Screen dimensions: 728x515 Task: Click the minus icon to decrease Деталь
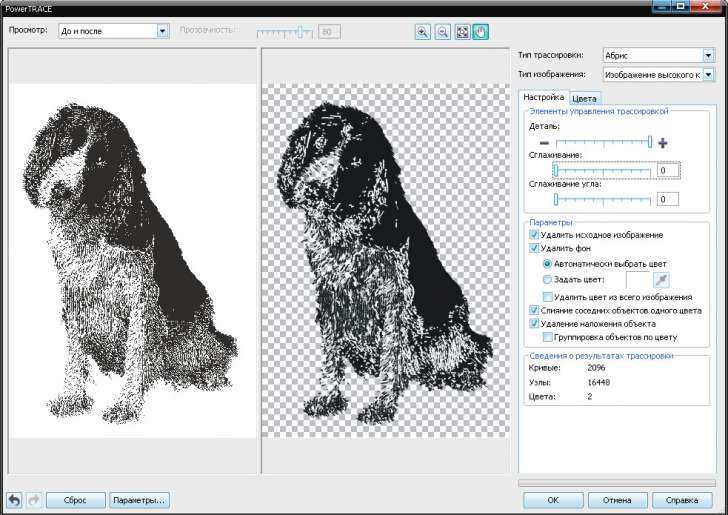[x=545, y=143]
